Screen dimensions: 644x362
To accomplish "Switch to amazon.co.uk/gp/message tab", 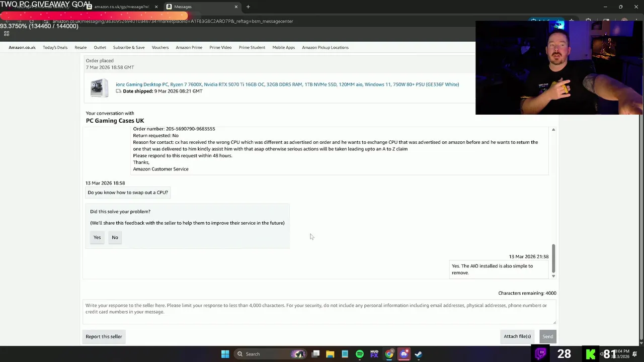I will (121, 7).
